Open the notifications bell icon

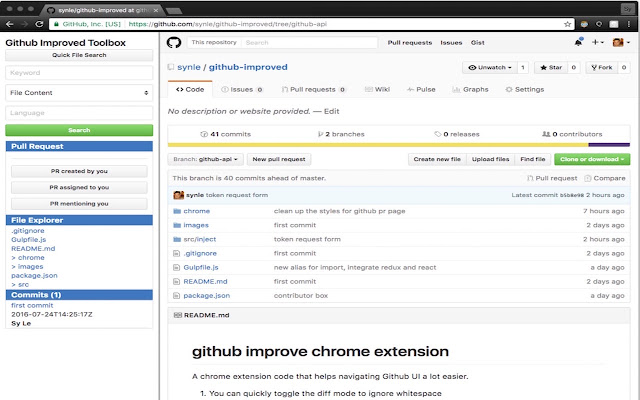coord(578,42)
